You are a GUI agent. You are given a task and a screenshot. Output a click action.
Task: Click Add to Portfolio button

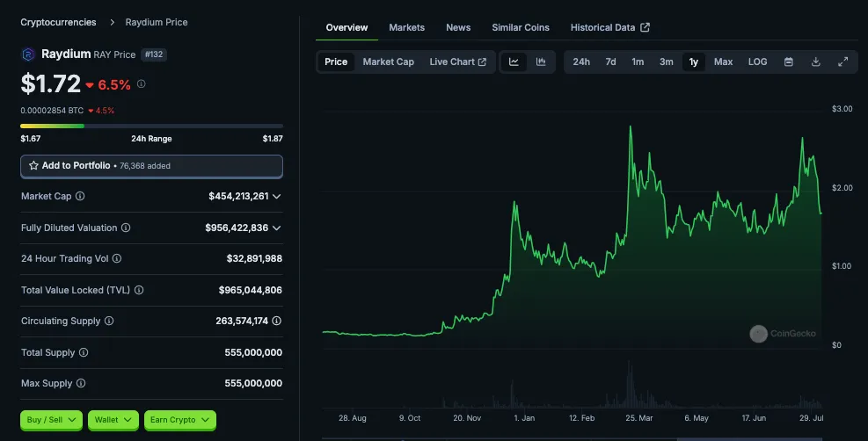151,166
